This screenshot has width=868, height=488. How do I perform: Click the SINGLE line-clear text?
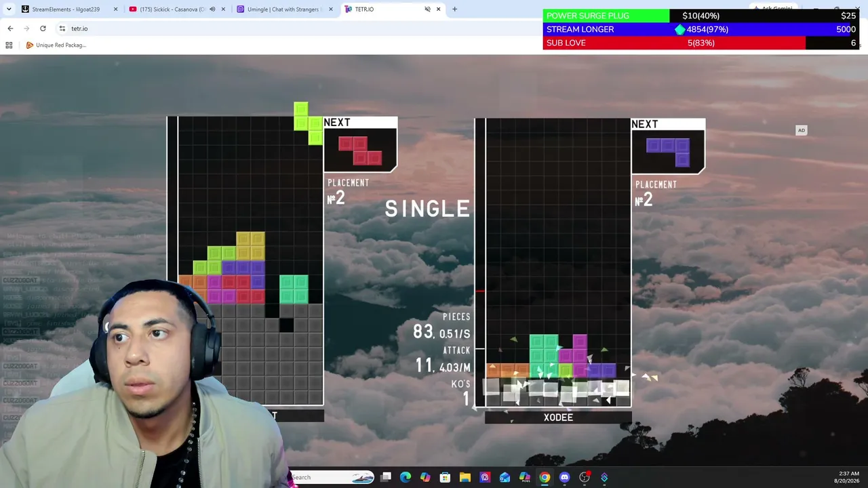[427, 209]
